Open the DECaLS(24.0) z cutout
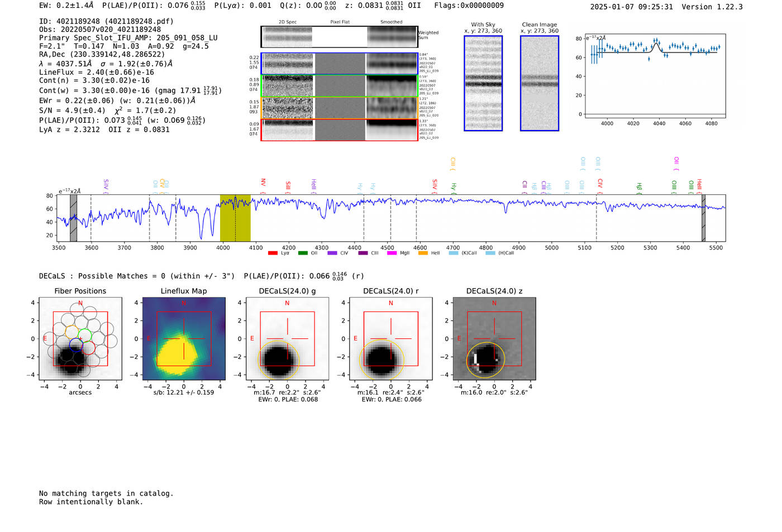The width and height of the screenshot is (782, 532). tap(494, 338)
